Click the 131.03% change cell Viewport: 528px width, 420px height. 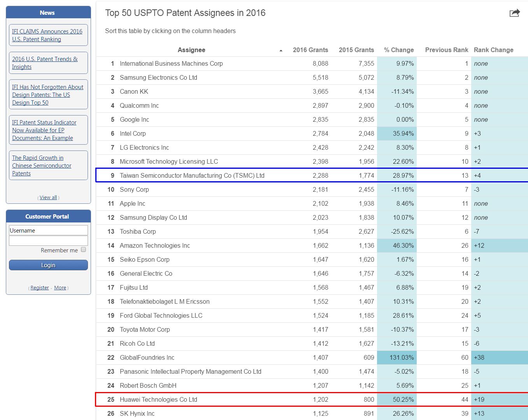click(397, 357)
